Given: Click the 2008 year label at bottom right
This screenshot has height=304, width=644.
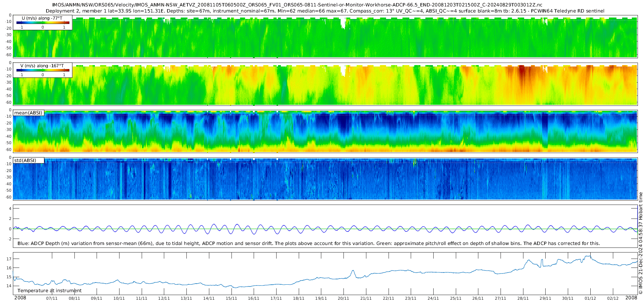Looking at the screenshot, I should (631, 298).
